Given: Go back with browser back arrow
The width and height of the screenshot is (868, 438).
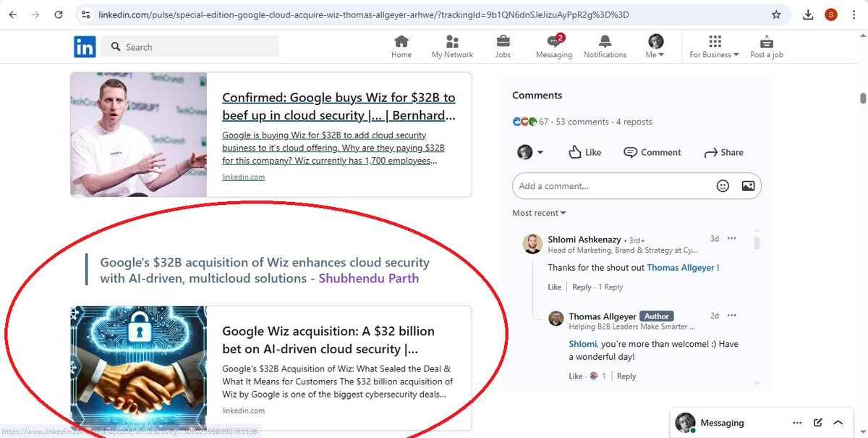Looking at the screenshot, I should click(13, 14).
